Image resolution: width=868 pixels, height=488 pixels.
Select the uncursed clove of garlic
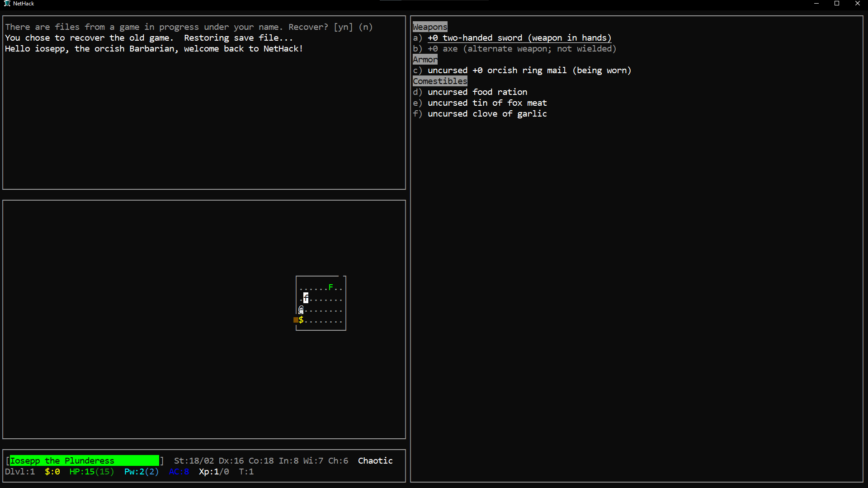coord(480,114)
